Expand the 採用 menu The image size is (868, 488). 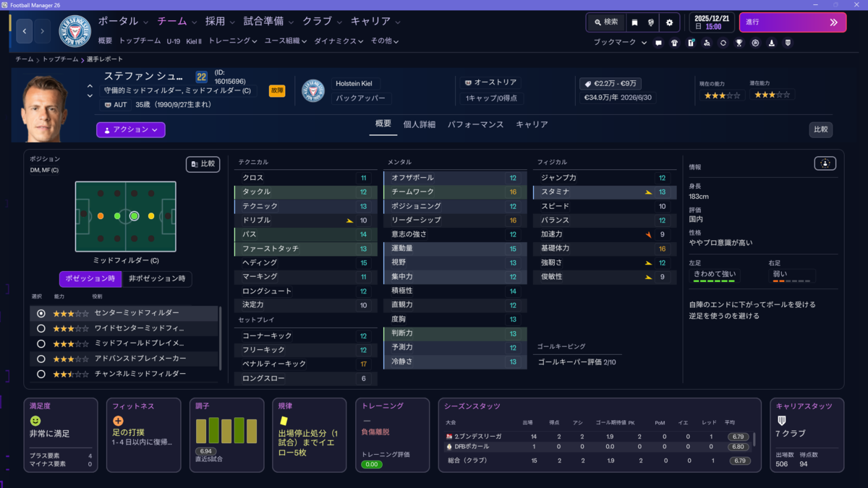pos(221,22)
